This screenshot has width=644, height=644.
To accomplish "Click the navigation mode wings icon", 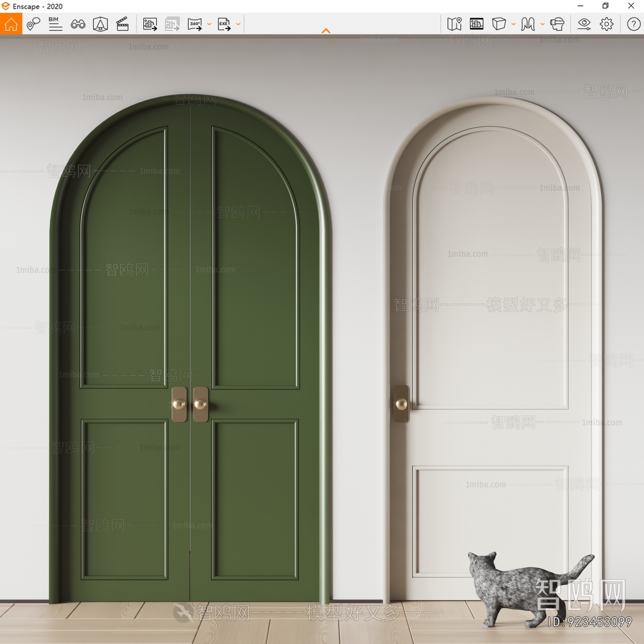I will (x=528, y=24).
